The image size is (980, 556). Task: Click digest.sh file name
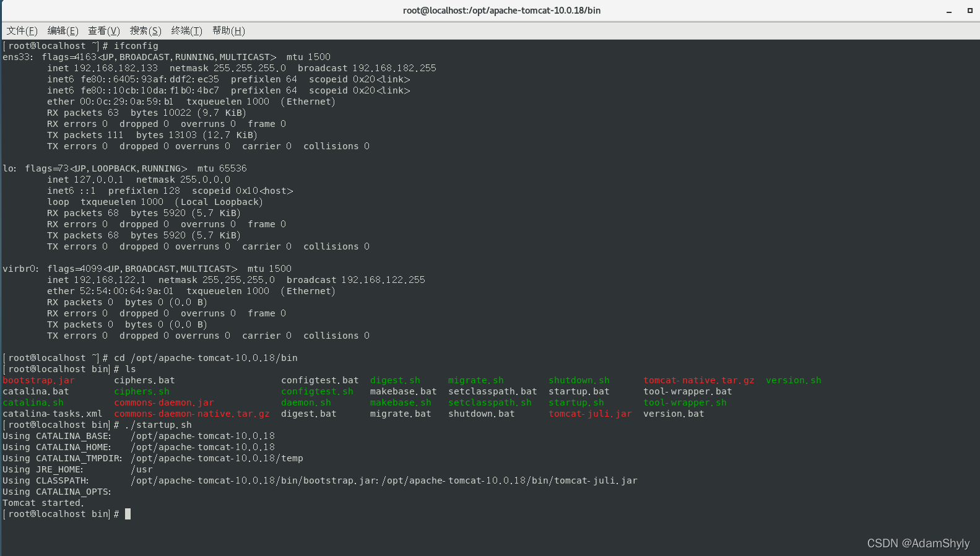[395, 380]
